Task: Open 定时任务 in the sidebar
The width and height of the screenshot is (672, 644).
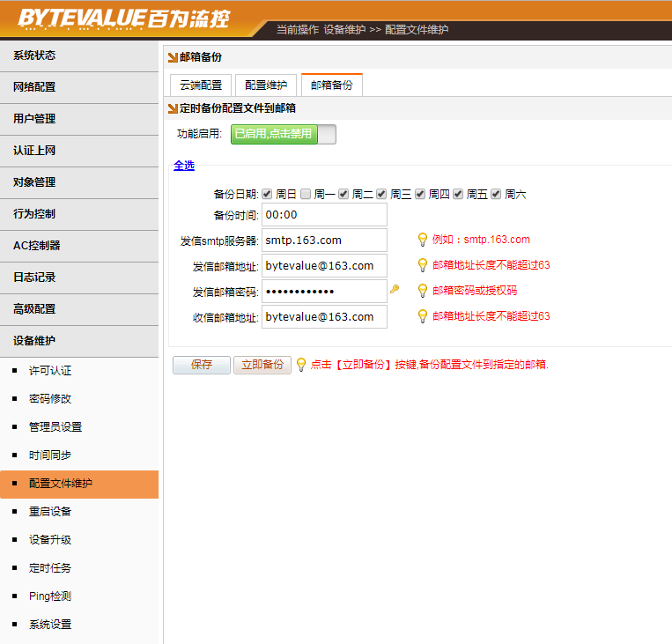Action: tap(50, 568)
